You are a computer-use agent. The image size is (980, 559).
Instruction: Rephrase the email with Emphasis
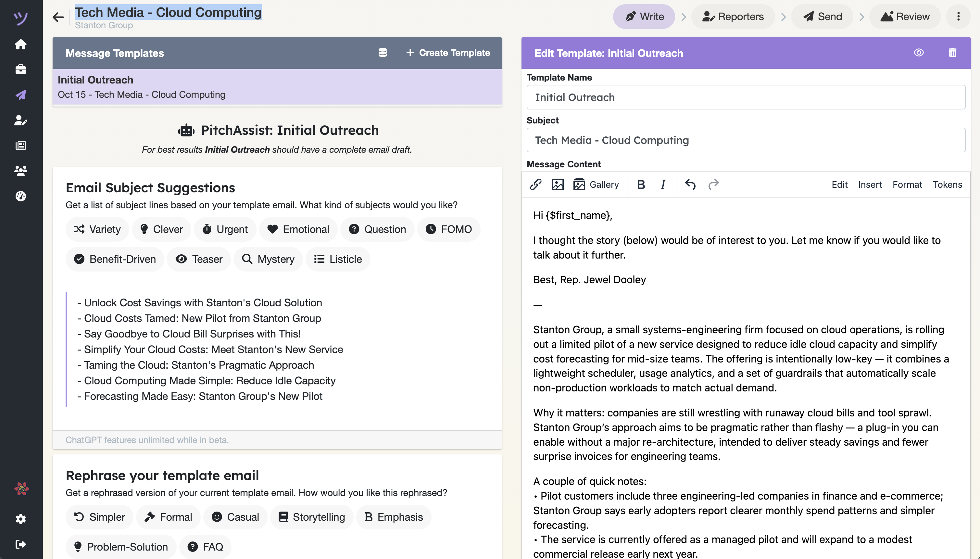393,517
